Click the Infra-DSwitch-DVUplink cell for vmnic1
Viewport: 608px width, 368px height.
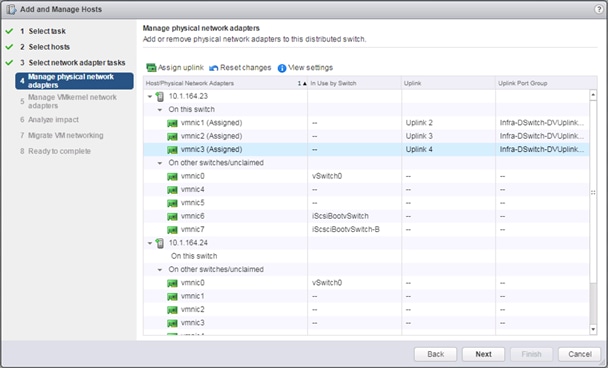tap(541, 123)
